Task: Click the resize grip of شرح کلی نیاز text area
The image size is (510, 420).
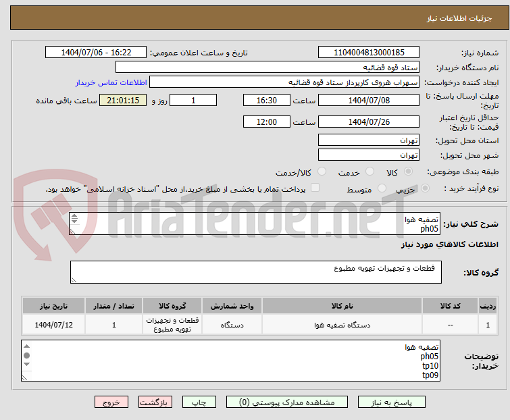Action: (x=72, y=231)
